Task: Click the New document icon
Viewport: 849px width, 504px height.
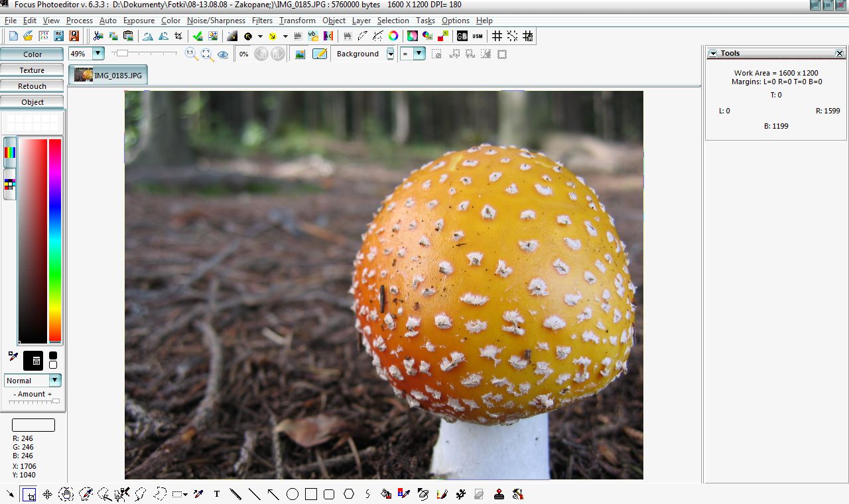Action: [x=13, y=36]
